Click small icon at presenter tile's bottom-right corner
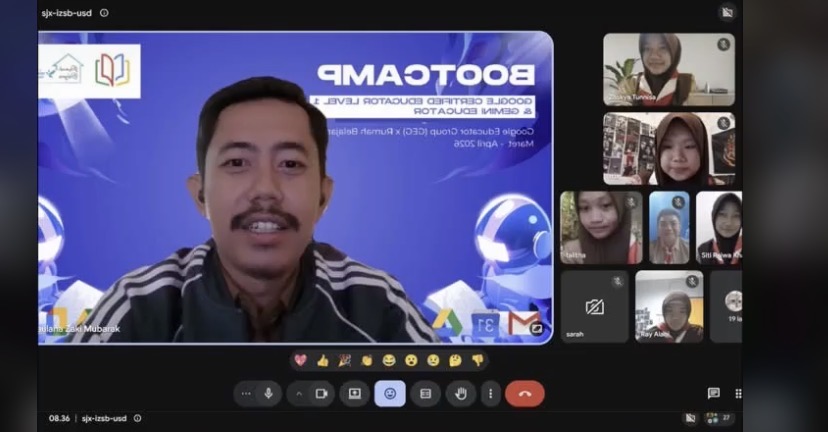 pos(537,328)
